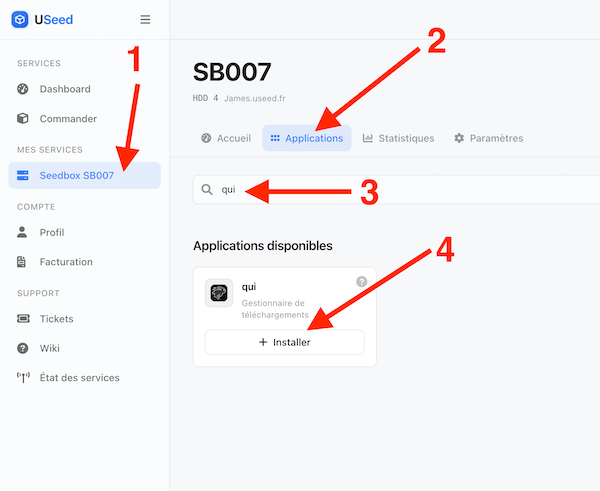The image size is (600, 491).
Task: Click the USeed cube logo icon
Action: 20,20
